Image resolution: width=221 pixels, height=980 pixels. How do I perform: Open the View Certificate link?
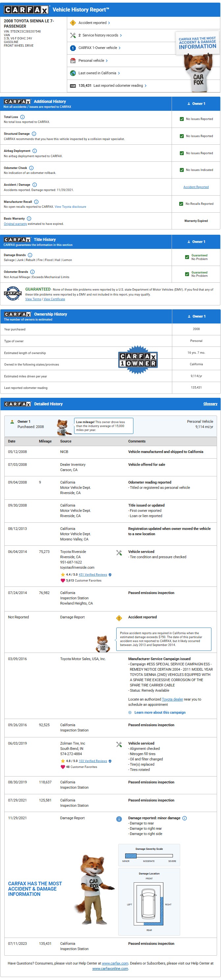(54, 299)
